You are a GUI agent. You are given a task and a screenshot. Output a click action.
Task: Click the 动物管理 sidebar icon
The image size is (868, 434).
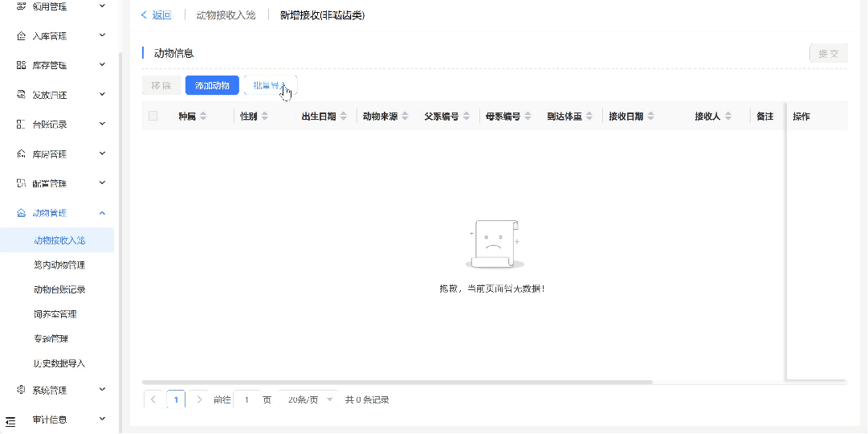click(21, 213)
